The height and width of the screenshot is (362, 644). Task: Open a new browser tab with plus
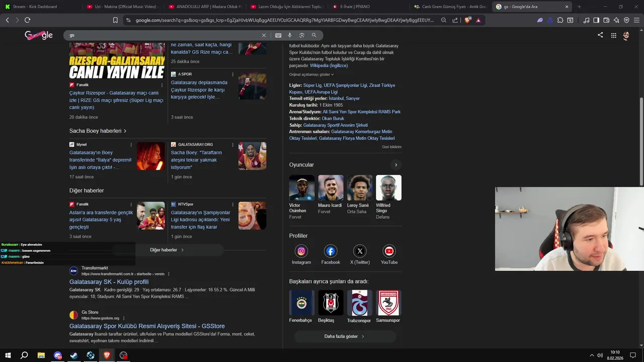click(x=579, y=7)
